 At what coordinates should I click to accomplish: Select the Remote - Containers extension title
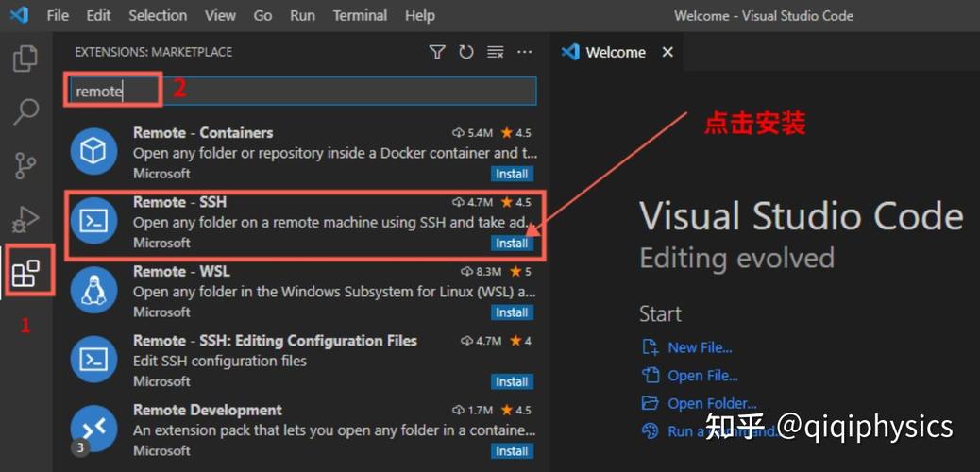tap(203, 132)
